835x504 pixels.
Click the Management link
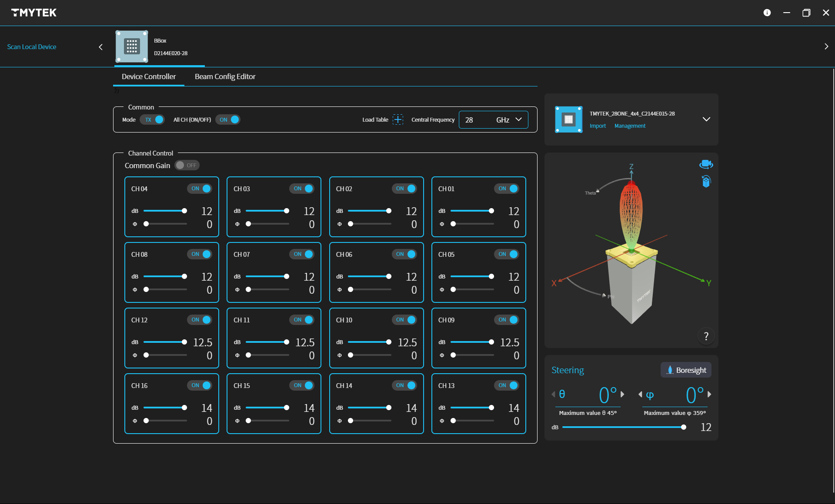click(629, 126)
